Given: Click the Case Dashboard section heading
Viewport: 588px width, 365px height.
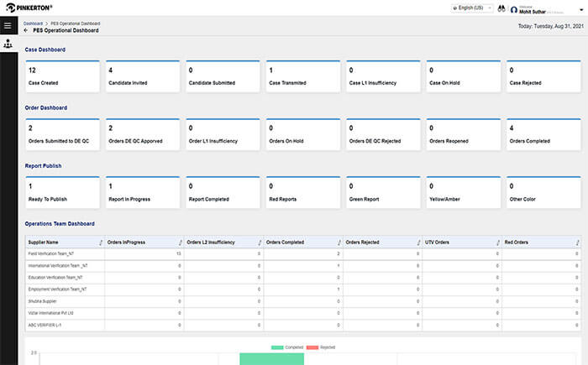Looking at the screenshot, I should click(x=45, y=50).
